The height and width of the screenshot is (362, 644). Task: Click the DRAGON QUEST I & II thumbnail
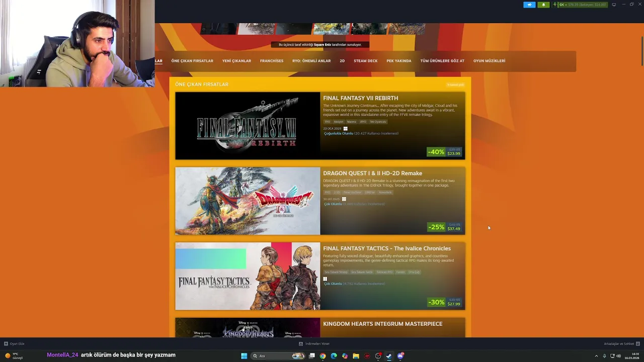click(x=248, y=201)
